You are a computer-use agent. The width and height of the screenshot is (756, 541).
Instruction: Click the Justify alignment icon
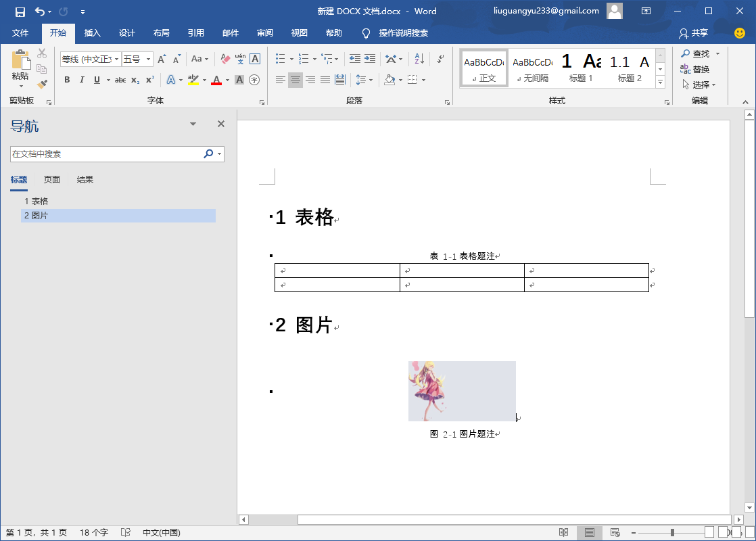325,80
